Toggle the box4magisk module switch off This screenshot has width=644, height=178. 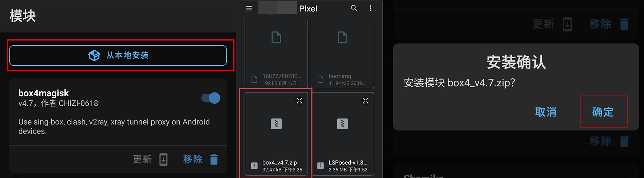211,98
